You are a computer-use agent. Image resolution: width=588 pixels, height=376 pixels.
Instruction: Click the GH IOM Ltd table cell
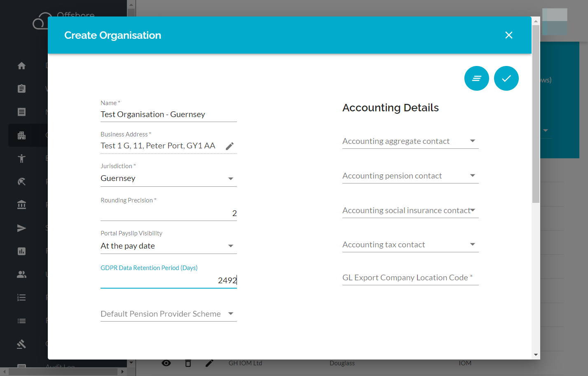(x=245, y=363)
